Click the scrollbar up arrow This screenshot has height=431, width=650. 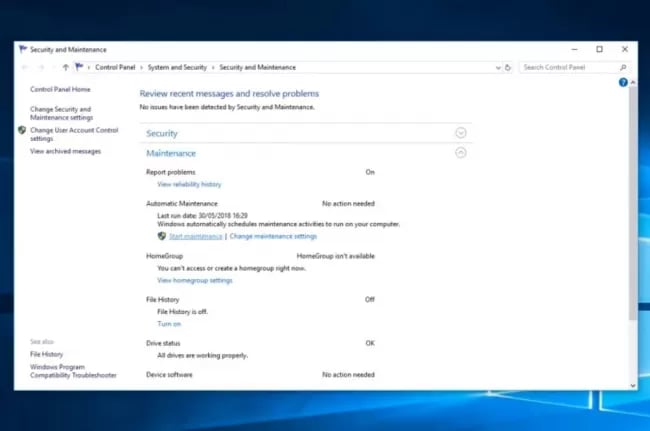click(633, 82)
